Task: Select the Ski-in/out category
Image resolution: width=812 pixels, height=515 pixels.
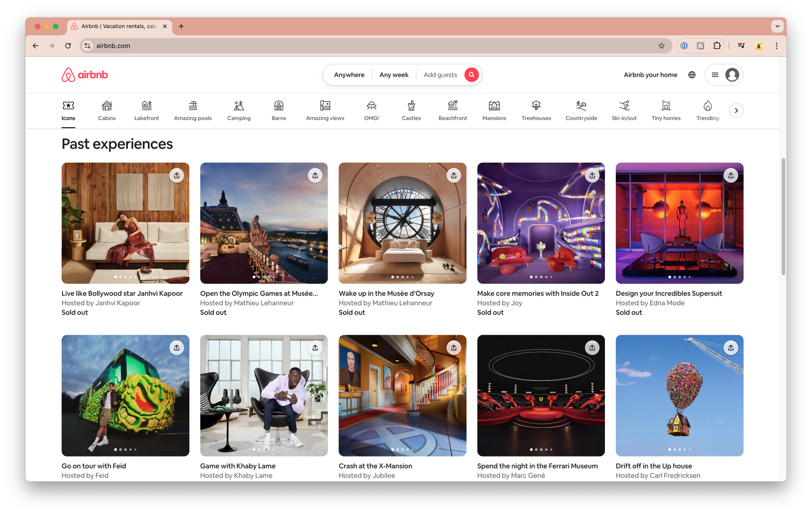Action: (624, 111)
